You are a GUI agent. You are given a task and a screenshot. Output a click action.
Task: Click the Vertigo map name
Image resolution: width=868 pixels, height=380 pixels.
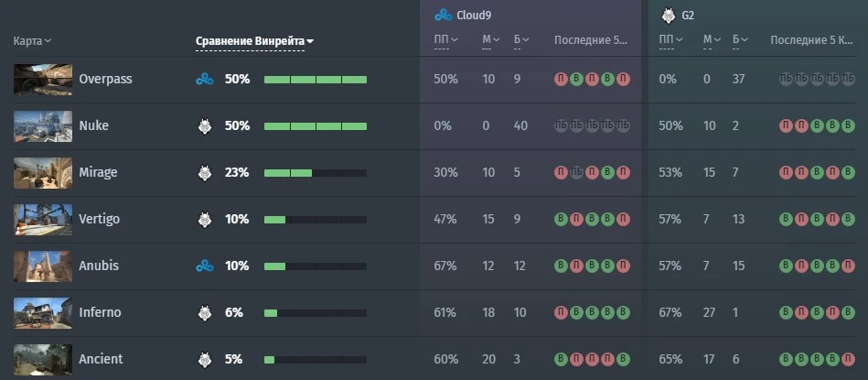pyautogui.click(x=99, y=220)
